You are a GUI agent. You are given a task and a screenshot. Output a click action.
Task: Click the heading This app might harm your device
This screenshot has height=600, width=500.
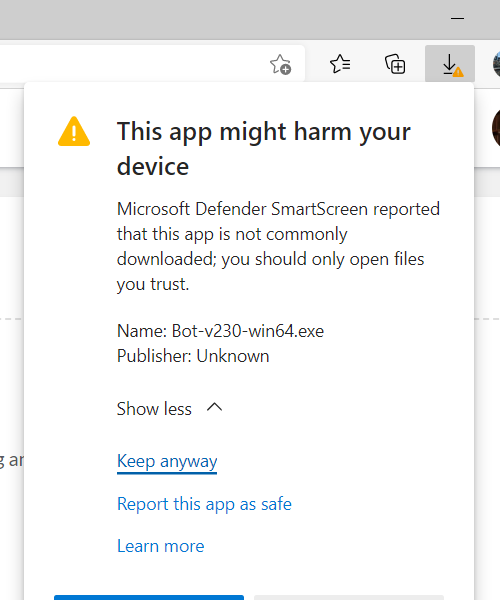coord(264,148)
